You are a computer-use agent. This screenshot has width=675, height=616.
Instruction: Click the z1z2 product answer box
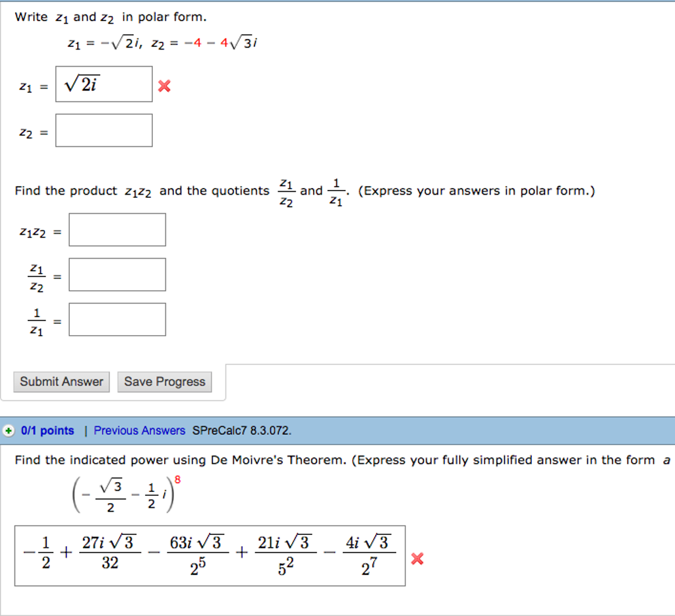(x=117, y=229)
